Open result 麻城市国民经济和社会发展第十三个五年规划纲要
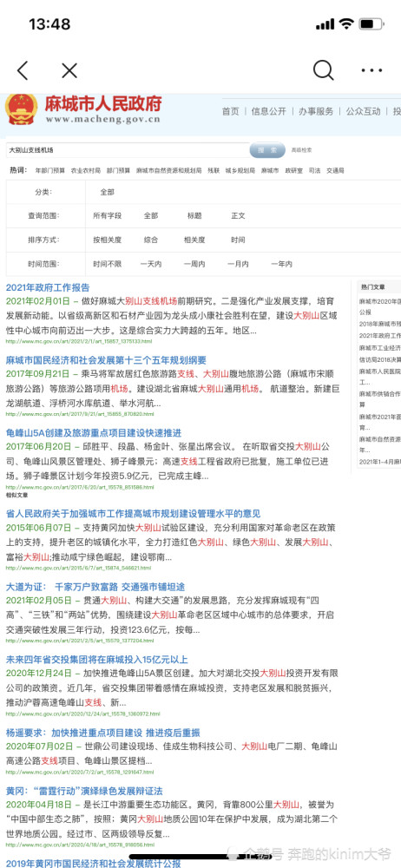401x868 pixels. point(106,360)
